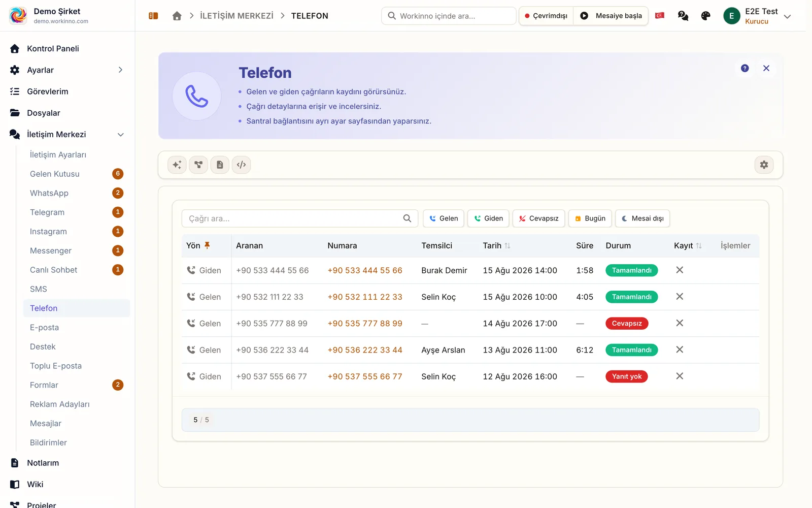Image resolution: width=812 pixels, height=508 pixels.
Task: Expand Ayarlar sidebar chevron
Action: click(120, 70)
